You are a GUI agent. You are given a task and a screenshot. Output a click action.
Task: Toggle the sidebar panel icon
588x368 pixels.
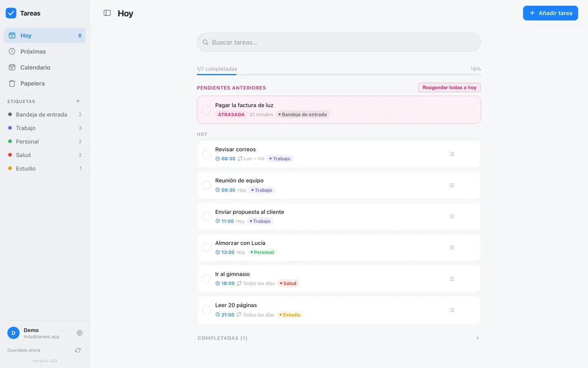point(107,13)
